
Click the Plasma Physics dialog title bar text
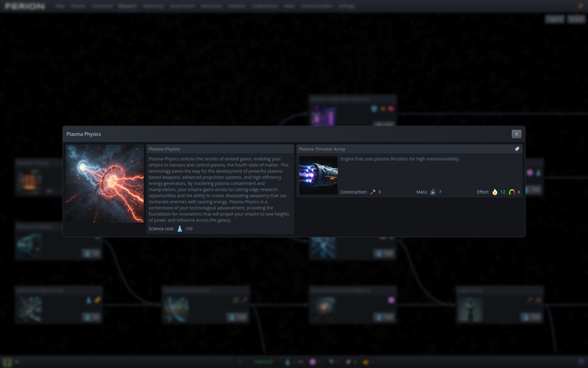[84, 134]
